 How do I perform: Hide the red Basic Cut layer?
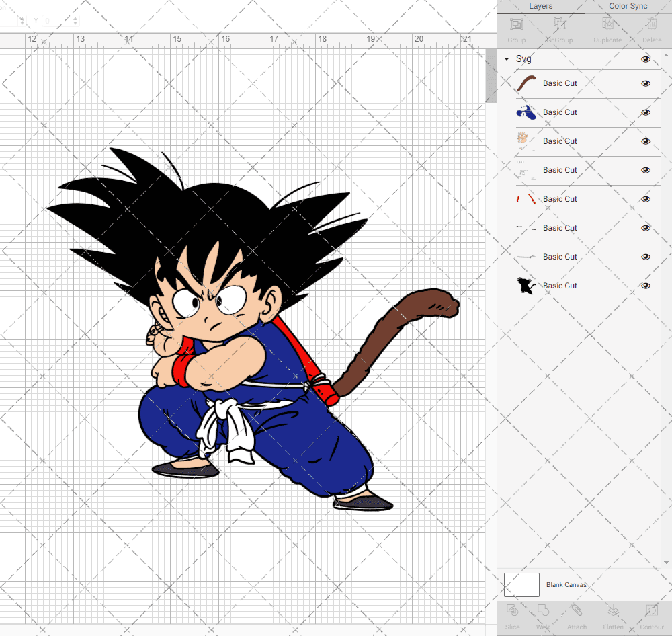(x=646, y=199)
